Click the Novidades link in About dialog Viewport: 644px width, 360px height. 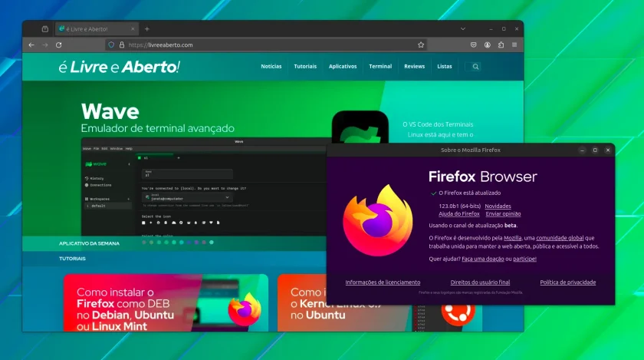(x=498, y=206)
